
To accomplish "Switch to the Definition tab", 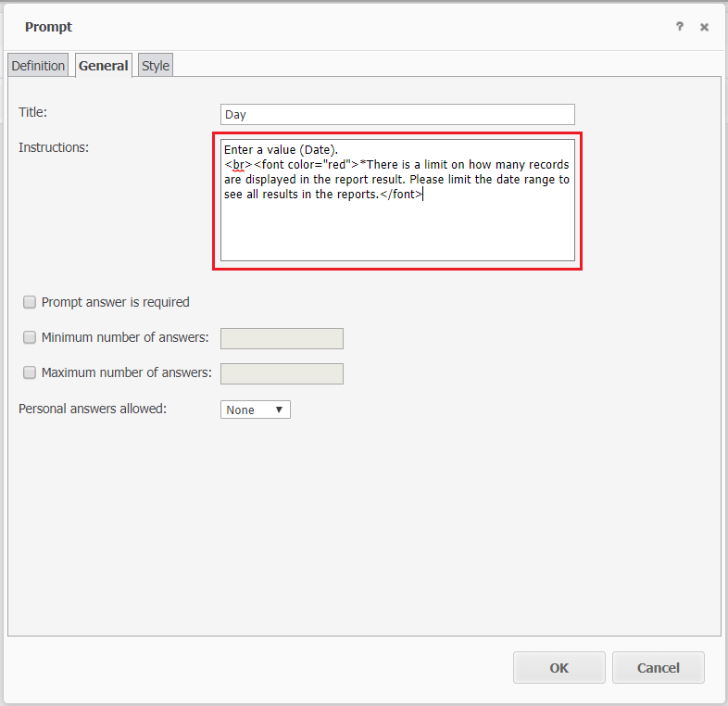I will tap(38, 66).
